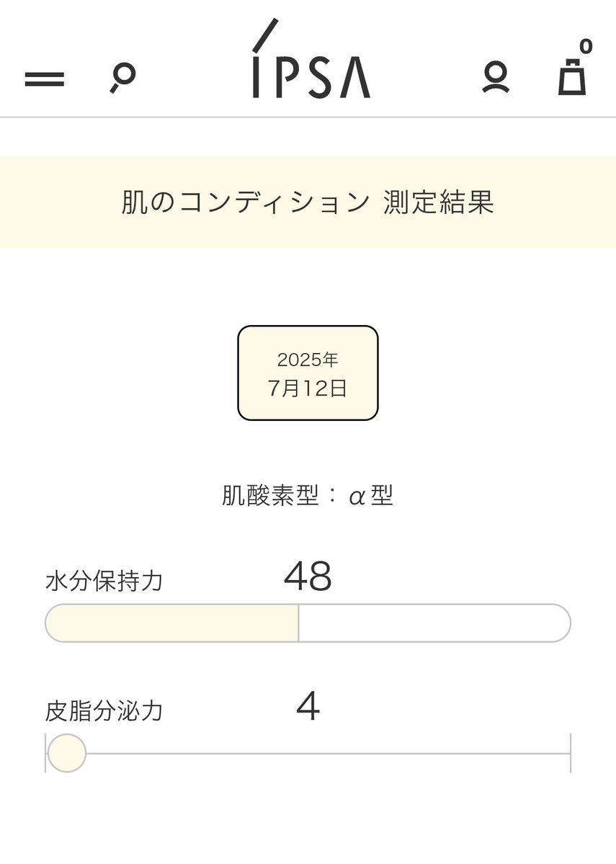This screenshot has height=864, width=616.
Task: Click the 肌酸素型：α型 text
Action: (x=308, y=495)
